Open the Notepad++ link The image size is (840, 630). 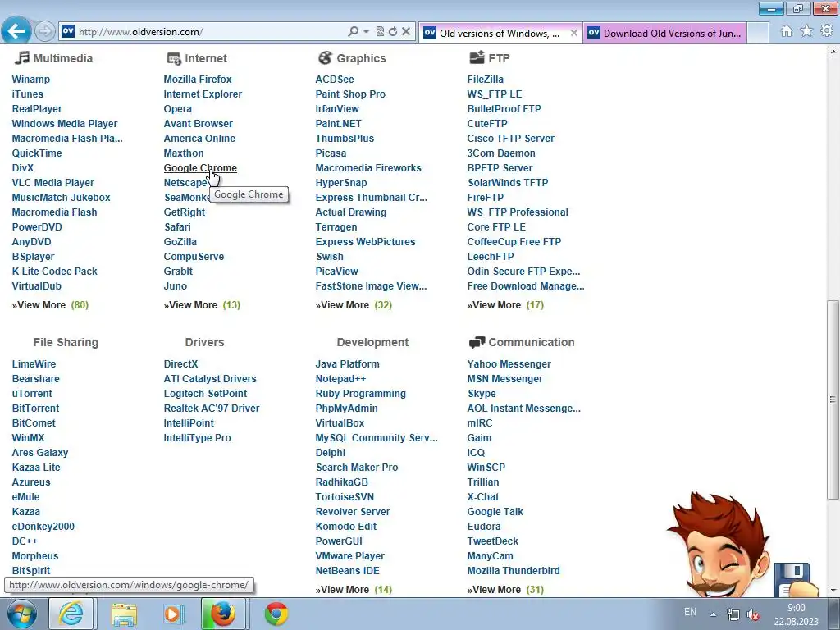[x=340, y=379]
